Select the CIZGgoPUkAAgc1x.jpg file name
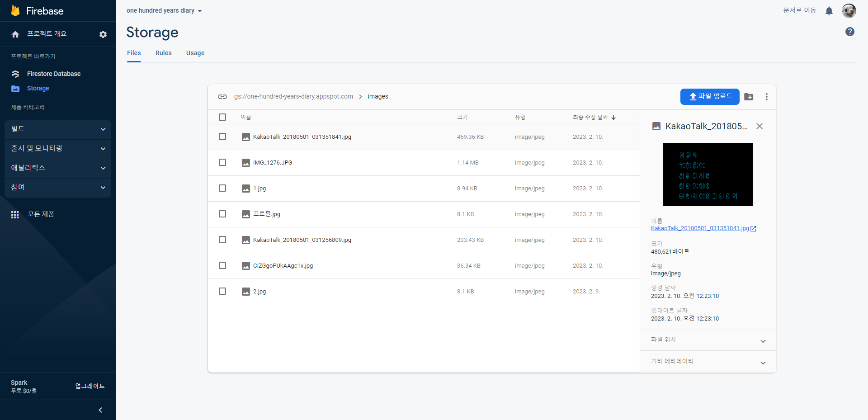Screen dimensions: 868x420 pos(283,266)
